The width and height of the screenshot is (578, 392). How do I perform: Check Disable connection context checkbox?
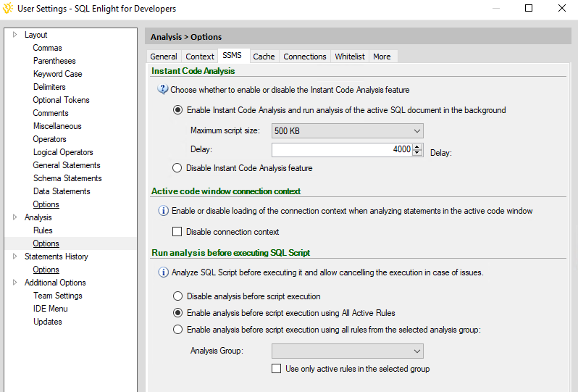pyautogui.click(x=177, y=232)
